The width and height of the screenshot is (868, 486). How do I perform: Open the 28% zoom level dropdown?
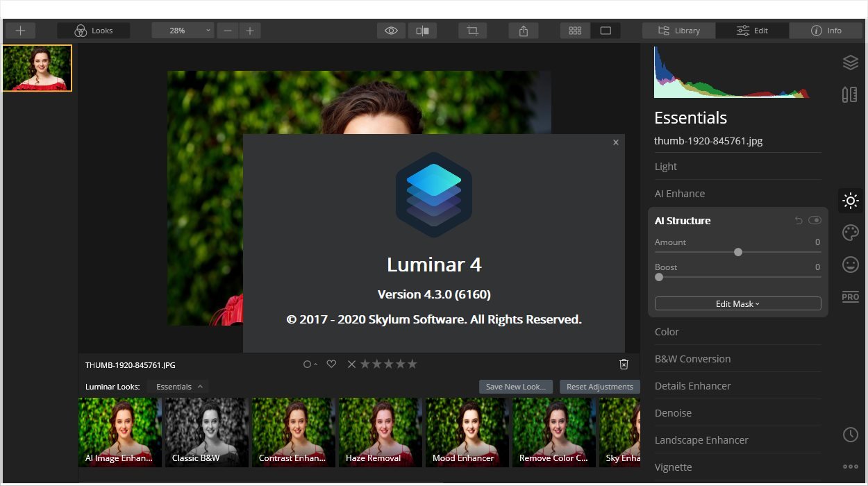[183, 31]
